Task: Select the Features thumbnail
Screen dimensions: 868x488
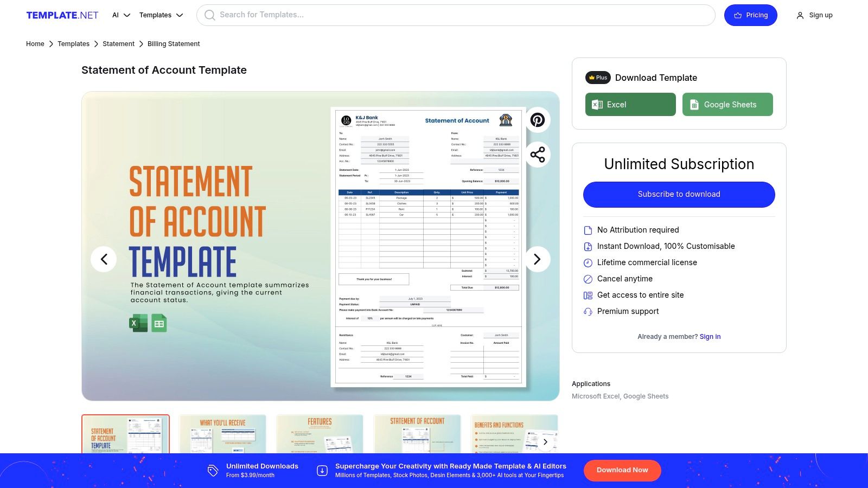Action: point(320,434)
